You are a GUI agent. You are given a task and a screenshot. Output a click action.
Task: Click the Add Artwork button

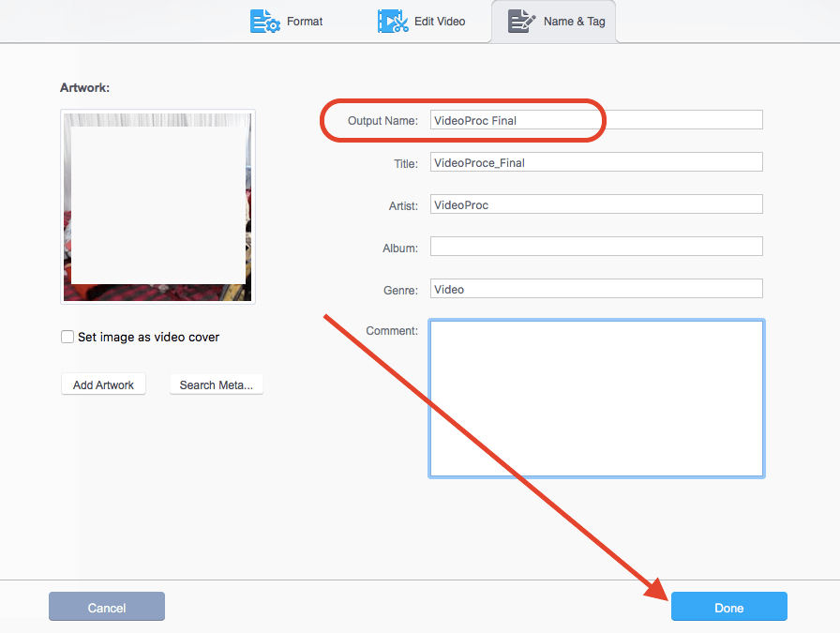coord(103,384)
